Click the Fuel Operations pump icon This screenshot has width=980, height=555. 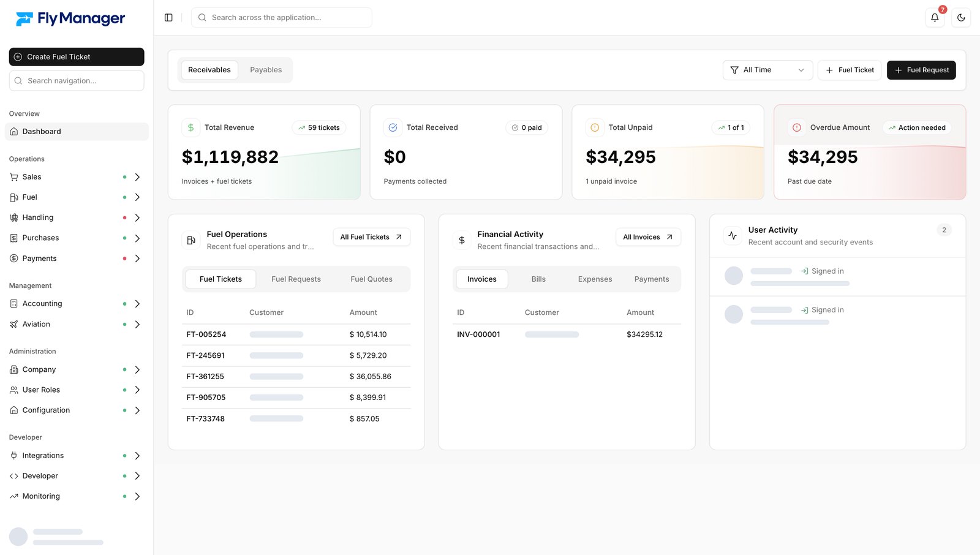[x=191, y=240]
